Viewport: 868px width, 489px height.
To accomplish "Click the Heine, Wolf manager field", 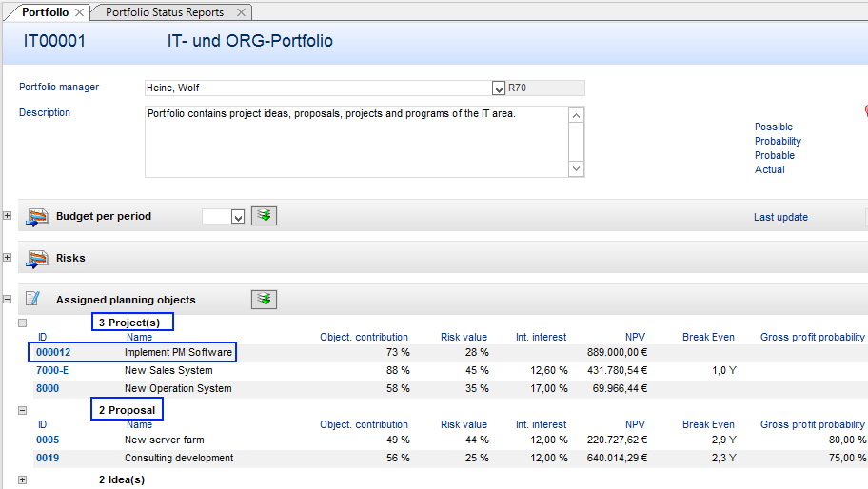I will [x=318, y=88].
